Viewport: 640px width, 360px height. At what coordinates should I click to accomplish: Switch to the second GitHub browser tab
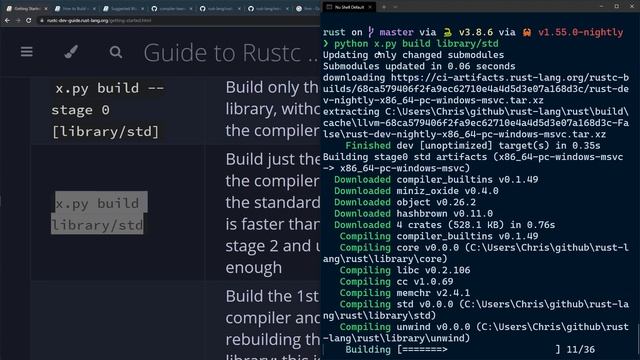219,8
